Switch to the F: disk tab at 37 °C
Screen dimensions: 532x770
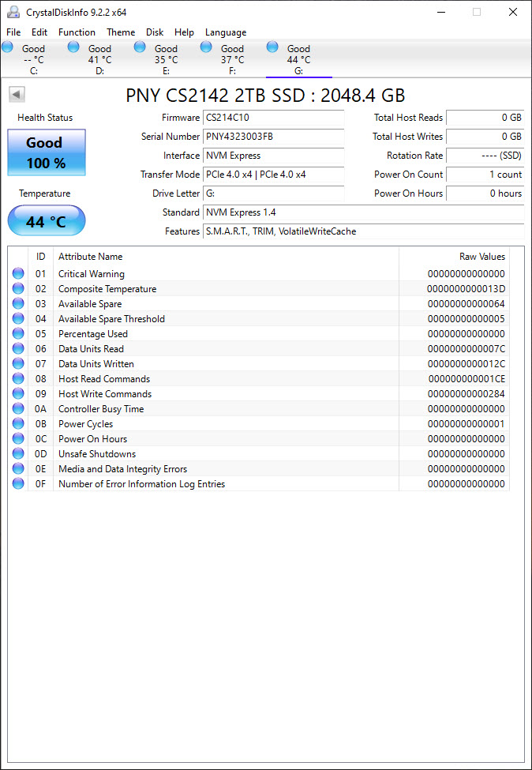click(233, 59)
